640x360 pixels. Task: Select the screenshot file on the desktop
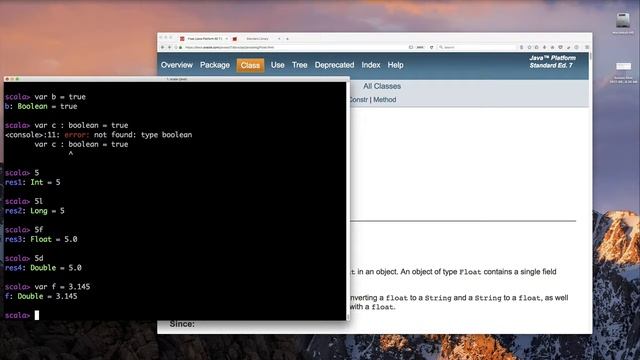[623, 66]
